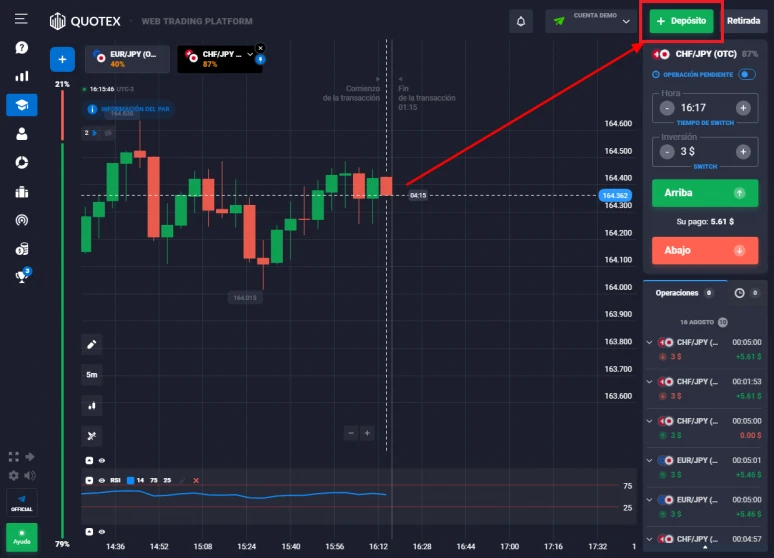Click the RSI blue color swatch
The image size is (774, 558).
pos(130,480)
